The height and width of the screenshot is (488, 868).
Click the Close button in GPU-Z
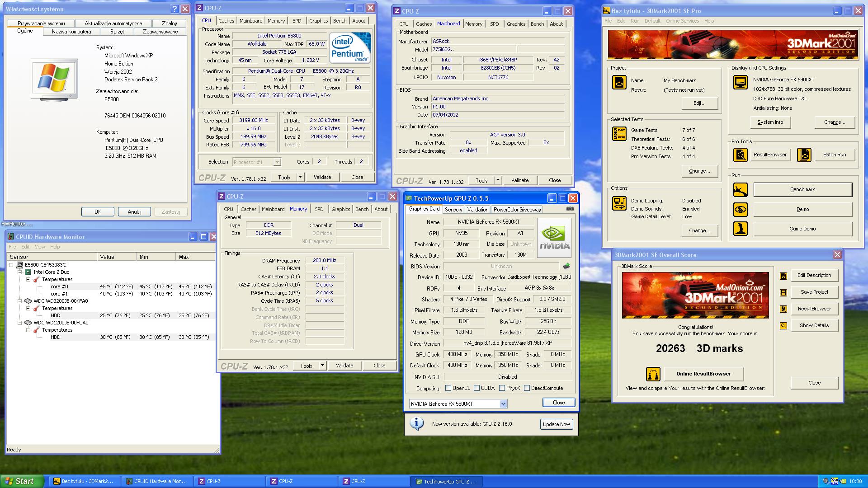[559, 403]
